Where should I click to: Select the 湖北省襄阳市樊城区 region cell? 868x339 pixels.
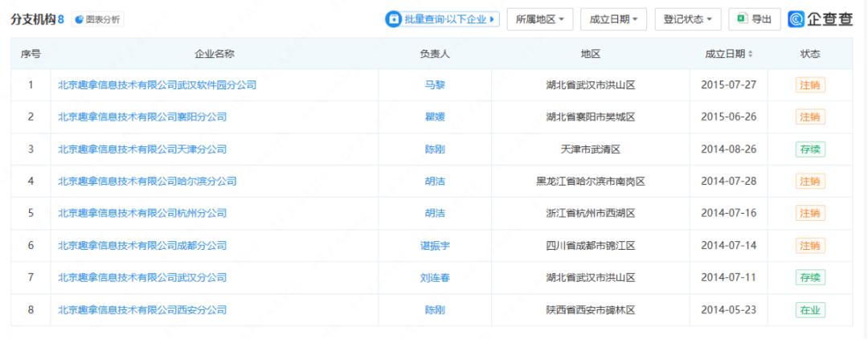pyautogui.click(x=591, y=116)
